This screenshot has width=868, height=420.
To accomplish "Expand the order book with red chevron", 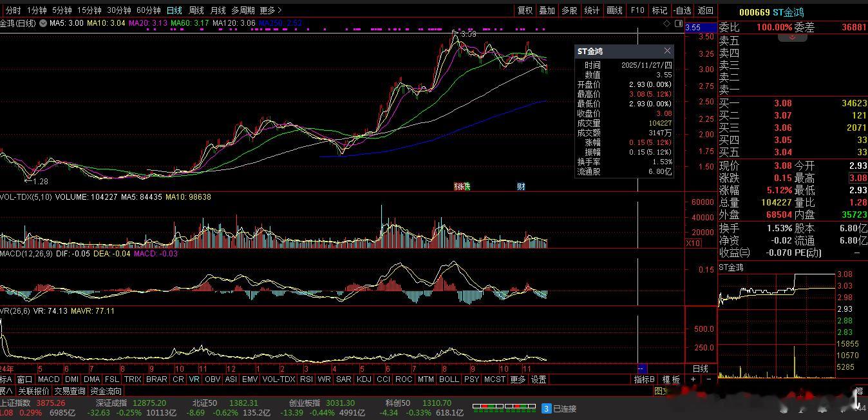I will [793, 38].
